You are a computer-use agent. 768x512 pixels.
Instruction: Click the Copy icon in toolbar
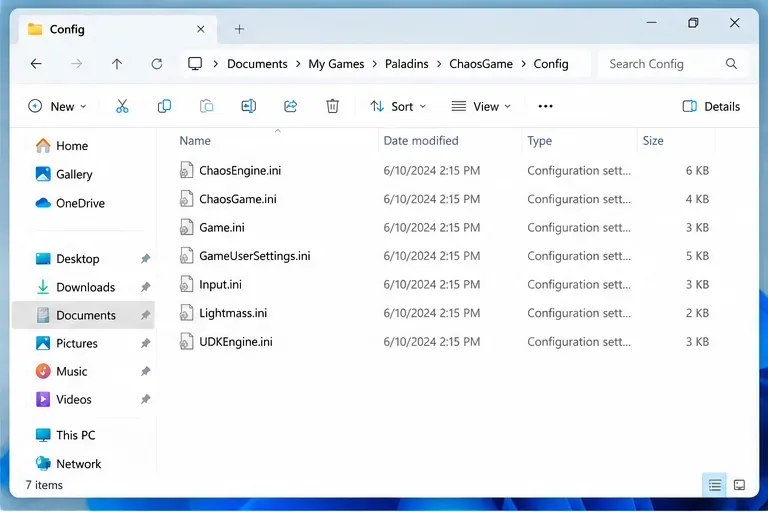164,106
